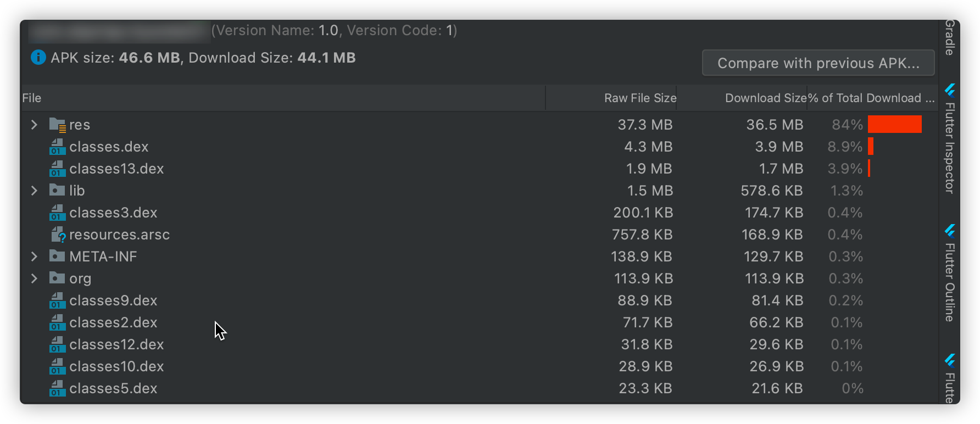980x424 pixels.
Task: Expand the res folder
Action: click(x=34, y=125)
